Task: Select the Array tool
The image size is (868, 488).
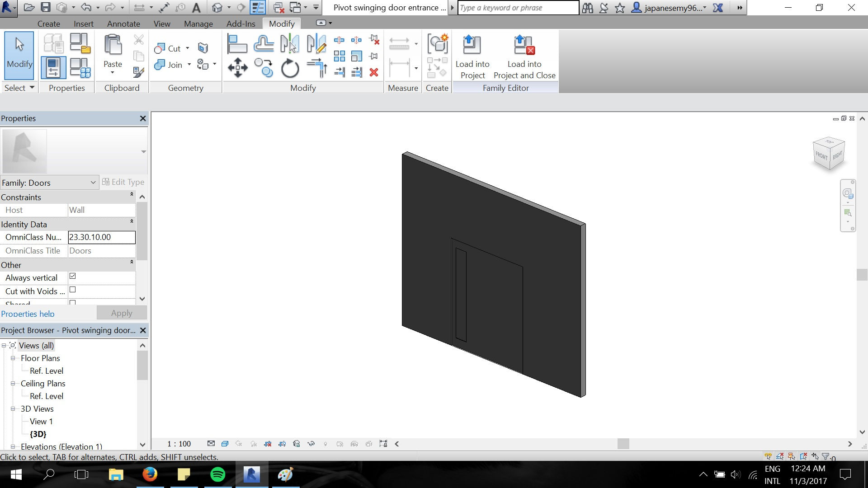Action: 339,56
